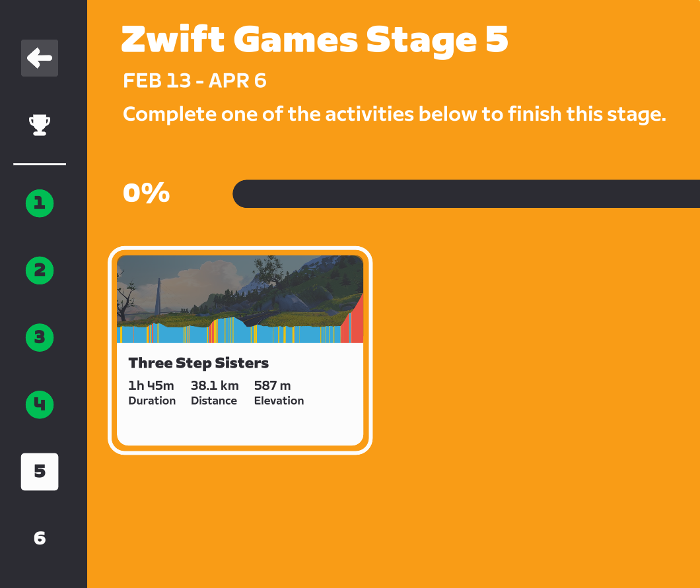The image size is (700, 588).
Task: Click the route scenery thumbnail image
Action: click(x=240, y=284)
